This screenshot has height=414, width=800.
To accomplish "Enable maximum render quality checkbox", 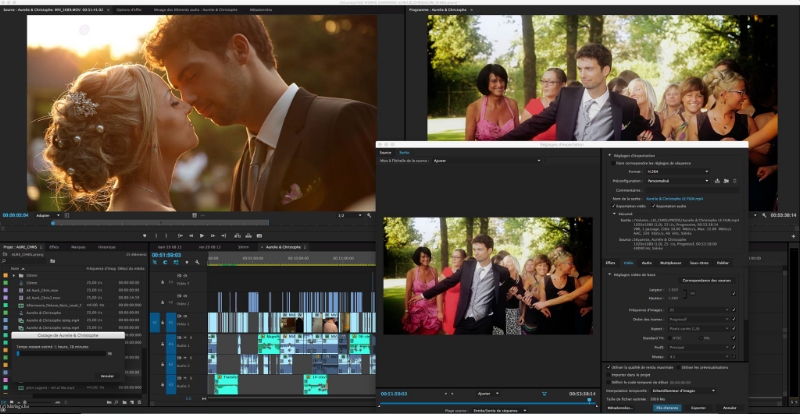I will (609, 367).
